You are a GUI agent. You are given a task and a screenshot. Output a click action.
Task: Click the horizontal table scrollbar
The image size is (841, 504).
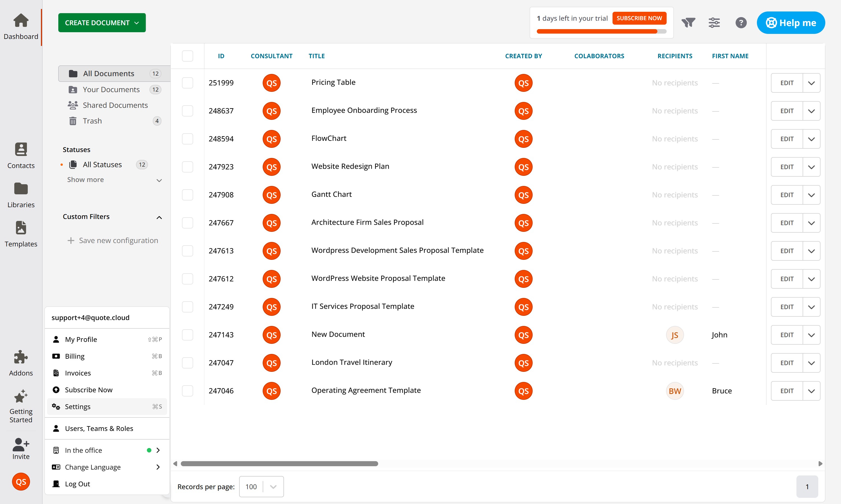point(279,464)
